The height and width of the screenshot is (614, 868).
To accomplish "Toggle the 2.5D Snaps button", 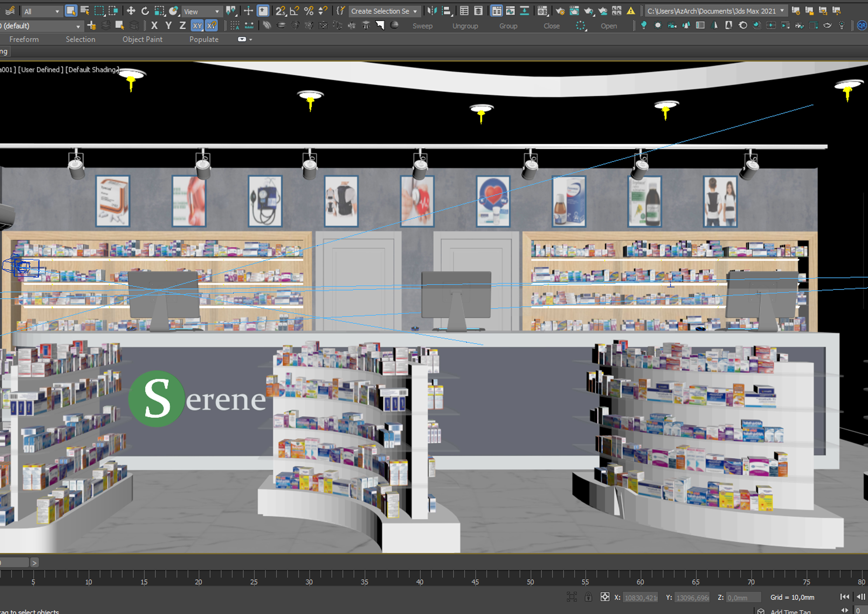I will [281, 11].
